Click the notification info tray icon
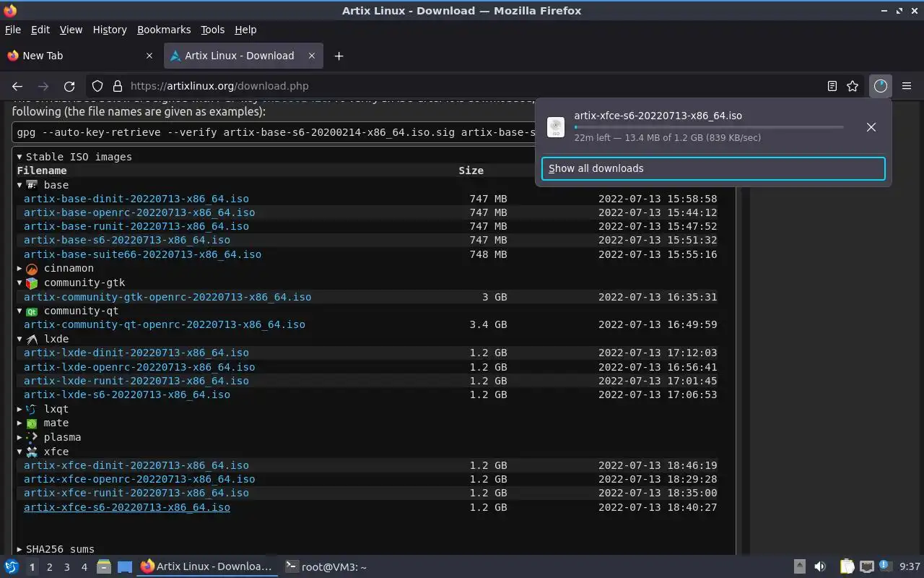The height and width of the screenshot is (578, 924). pyautogui.click(x=886, y=567)
